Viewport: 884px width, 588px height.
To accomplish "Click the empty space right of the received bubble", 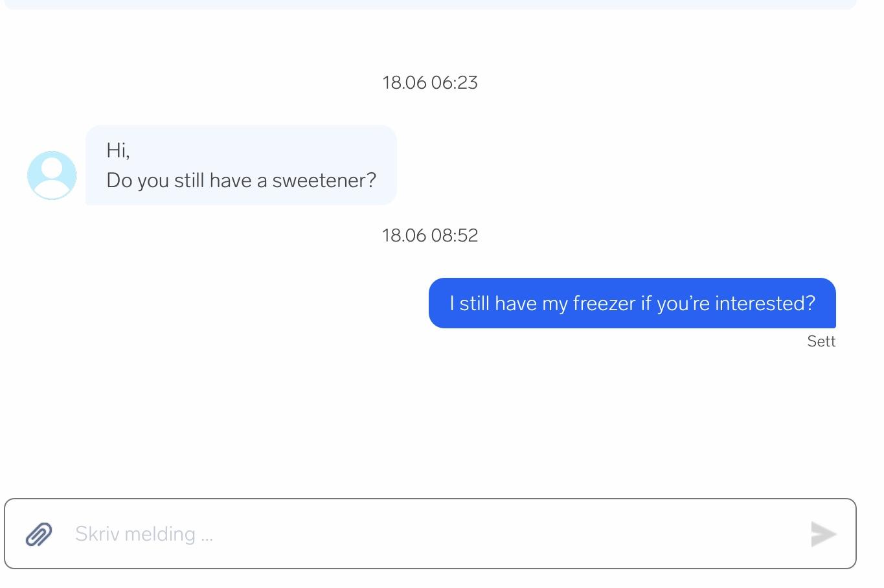I will [622, 165].
